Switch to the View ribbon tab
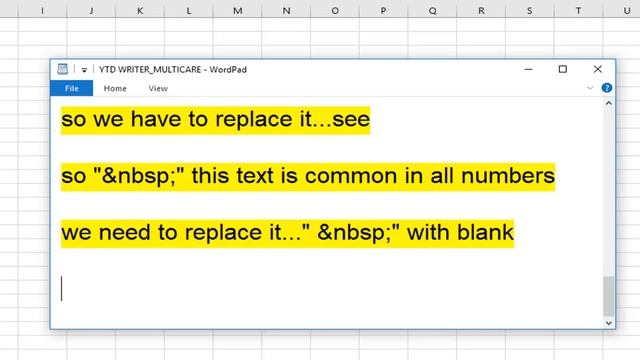The image size is (640, 360). click(158, 88)
